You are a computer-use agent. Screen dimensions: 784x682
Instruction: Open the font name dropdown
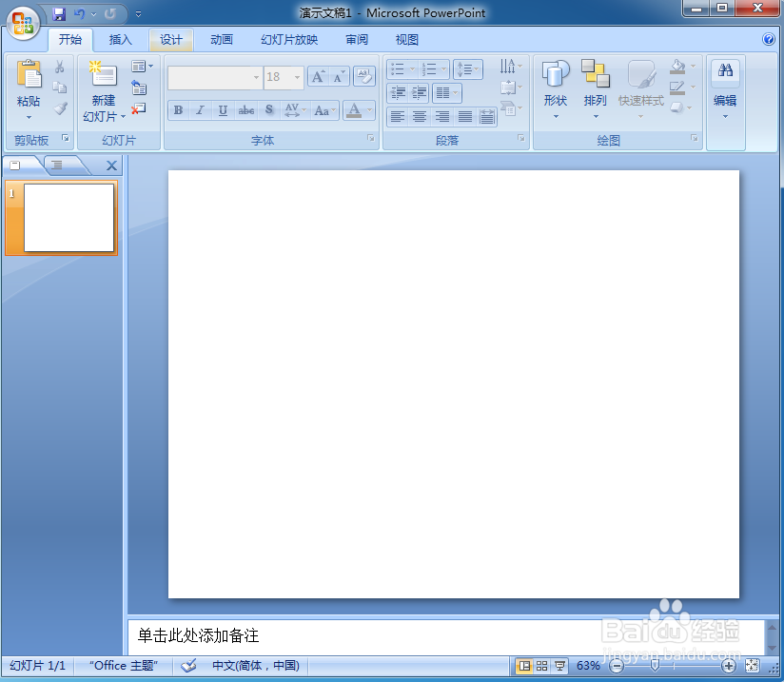[256, 77]
